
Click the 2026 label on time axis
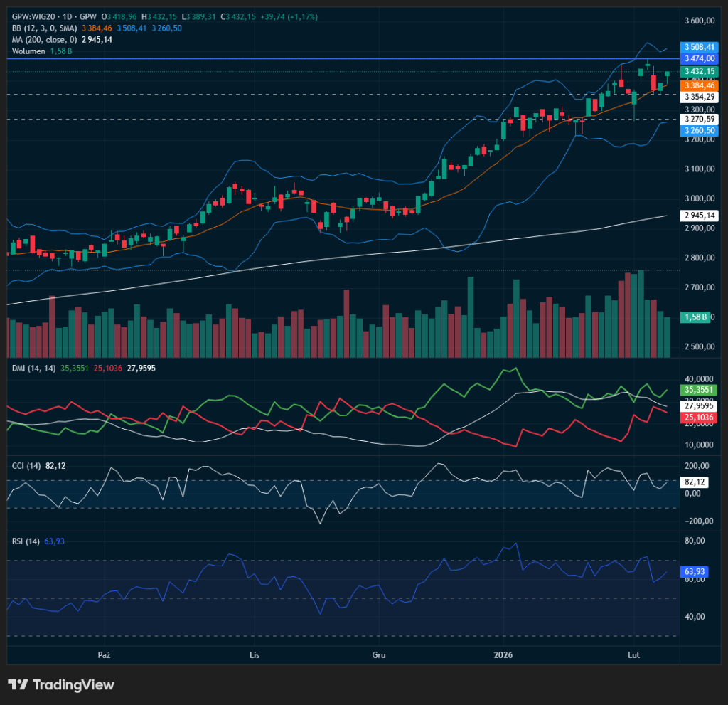(x=503, y=654)
